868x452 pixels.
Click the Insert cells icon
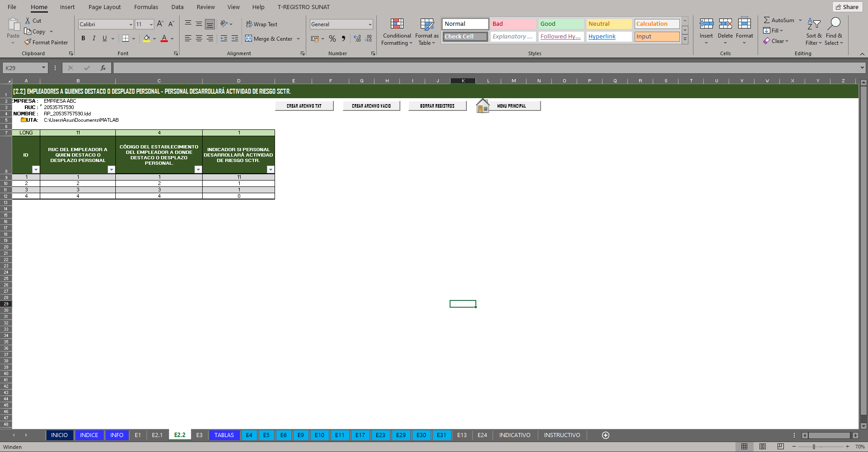point(706,24)
